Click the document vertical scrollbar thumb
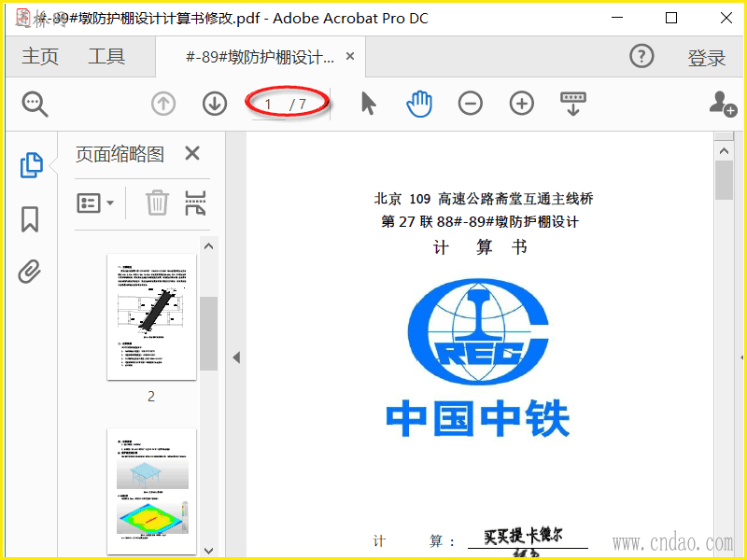Viewport: 747px width, 560px height. [725, 180]
